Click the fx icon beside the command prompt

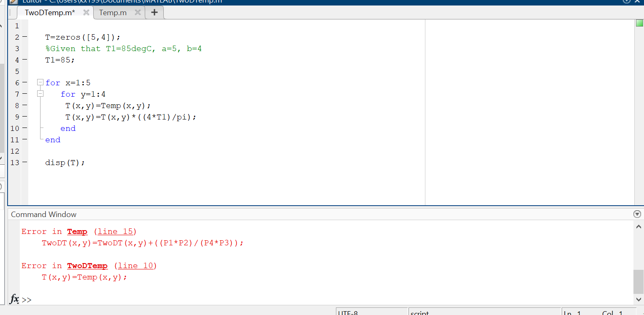pyautogui.click(x=14, y=299)
